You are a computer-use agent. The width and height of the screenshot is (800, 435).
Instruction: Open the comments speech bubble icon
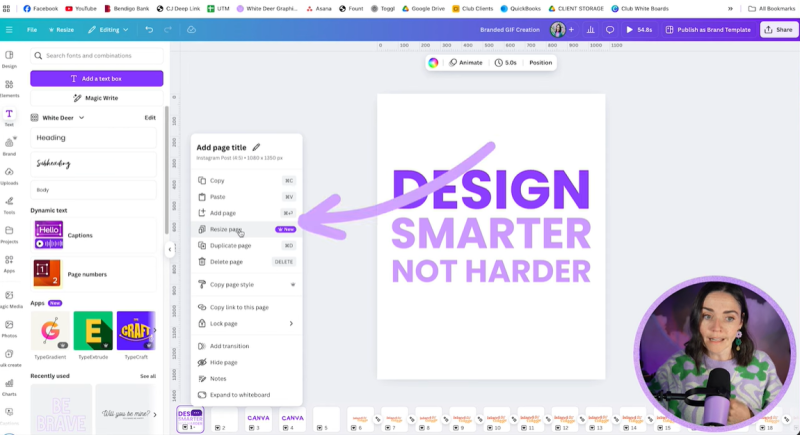click(610, 30)
